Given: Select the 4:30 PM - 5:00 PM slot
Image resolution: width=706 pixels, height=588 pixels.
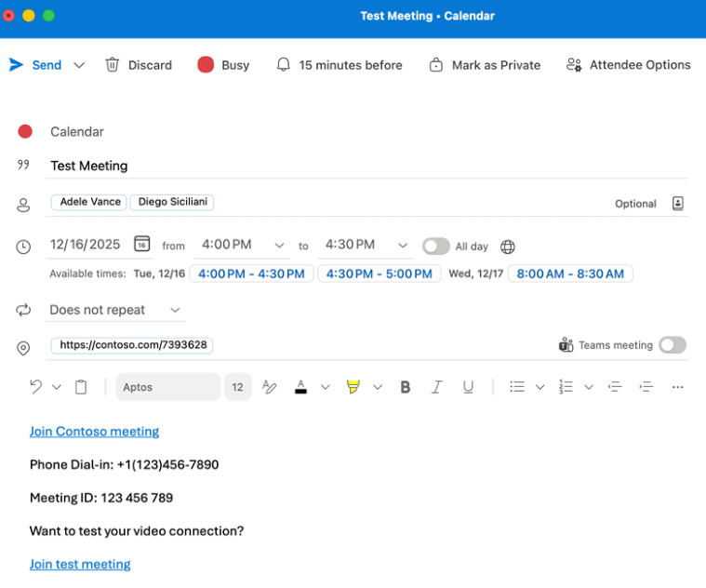Looking at the screenshot, I should pos(380,274).
